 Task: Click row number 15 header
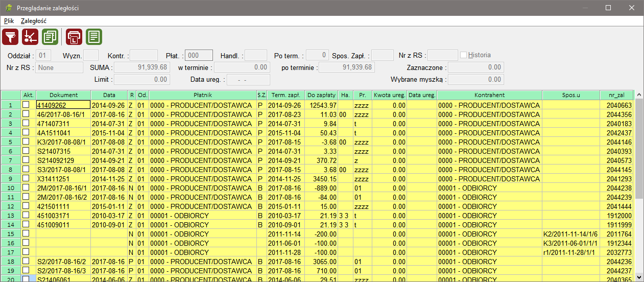click(x=11, y=233)
